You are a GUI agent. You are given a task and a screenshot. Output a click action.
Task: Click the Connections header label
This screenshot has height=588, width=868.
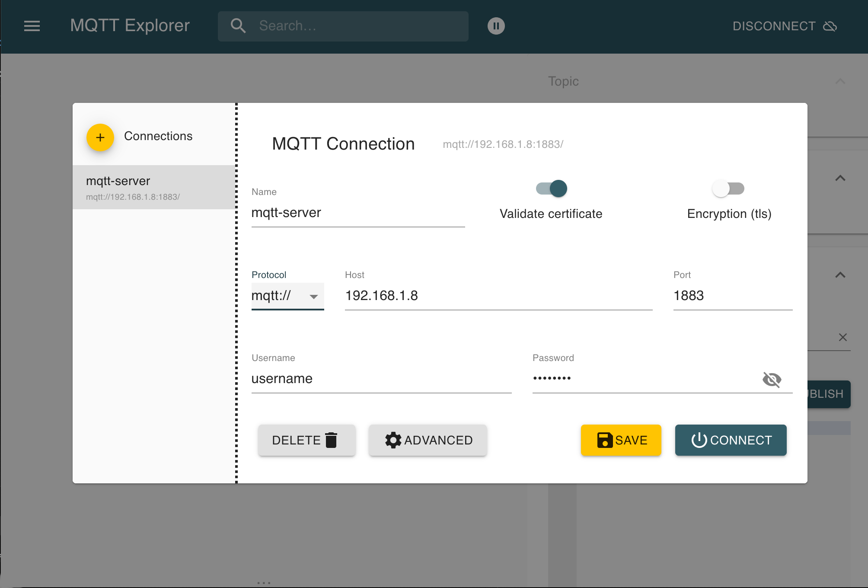tap(158, 136)
